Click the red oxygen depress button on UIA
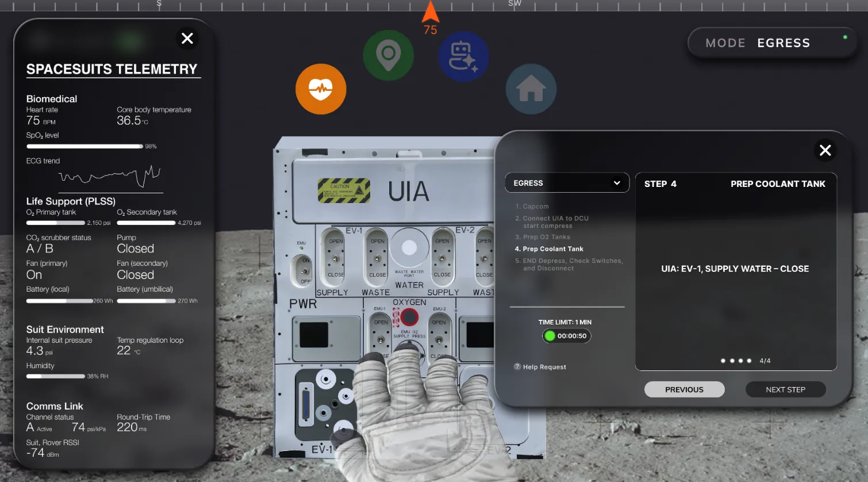868x482 pixels. coord(409,317)
